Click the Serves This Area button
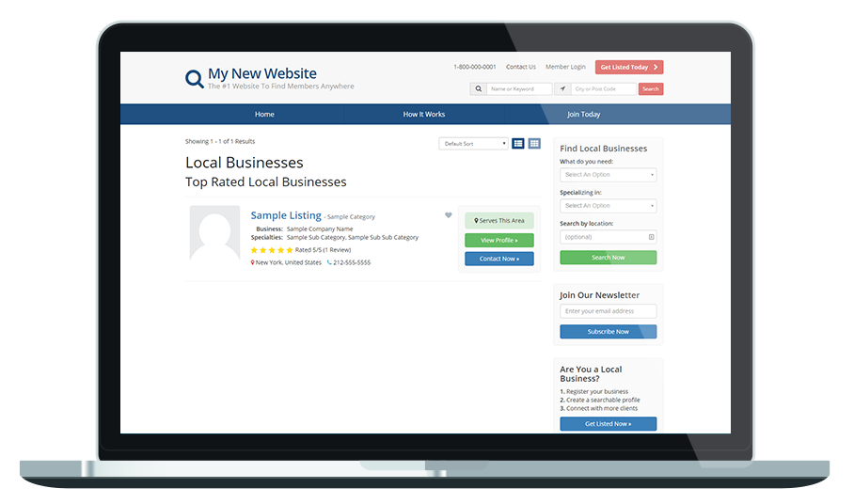The height and width of the screenshot is (504, 854). pos(498,220)
